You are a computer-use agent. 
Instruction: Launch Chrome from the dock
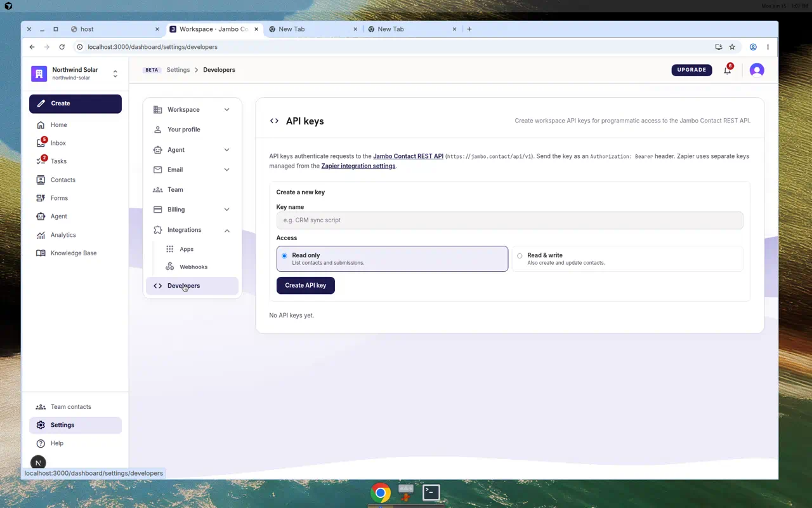[381, 493]
